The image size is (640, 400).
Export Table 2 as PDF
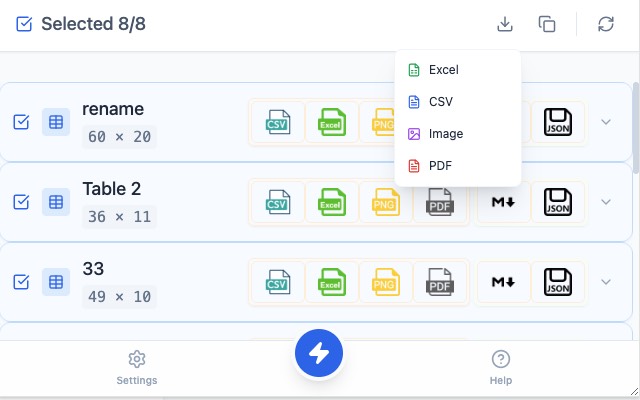point(440,202)
